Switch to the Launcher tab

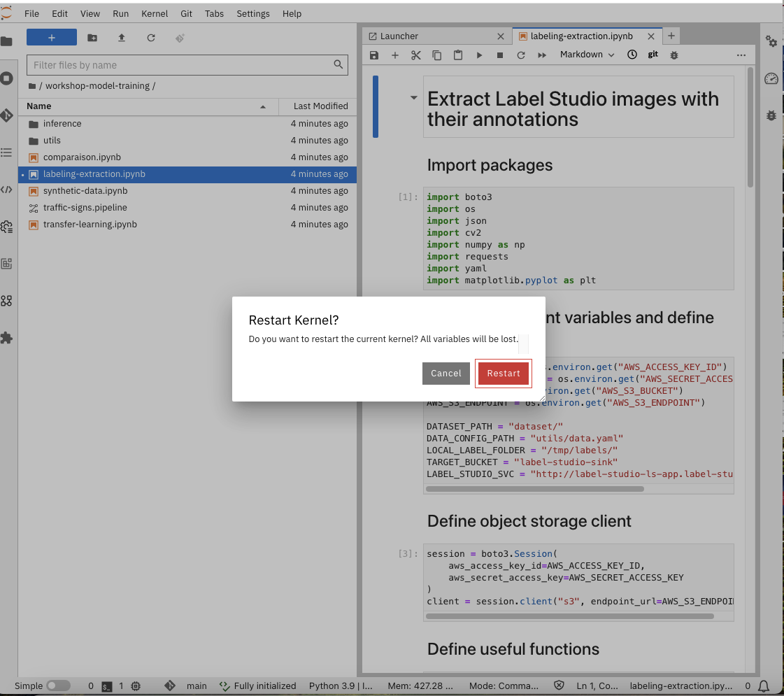point(399,36)
